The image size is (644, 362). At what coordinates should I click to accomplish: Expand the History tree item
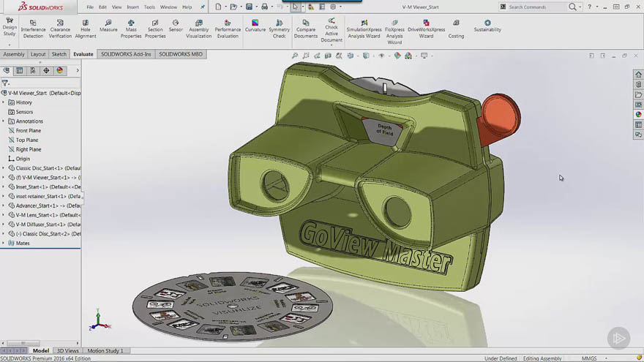[3, 102]
